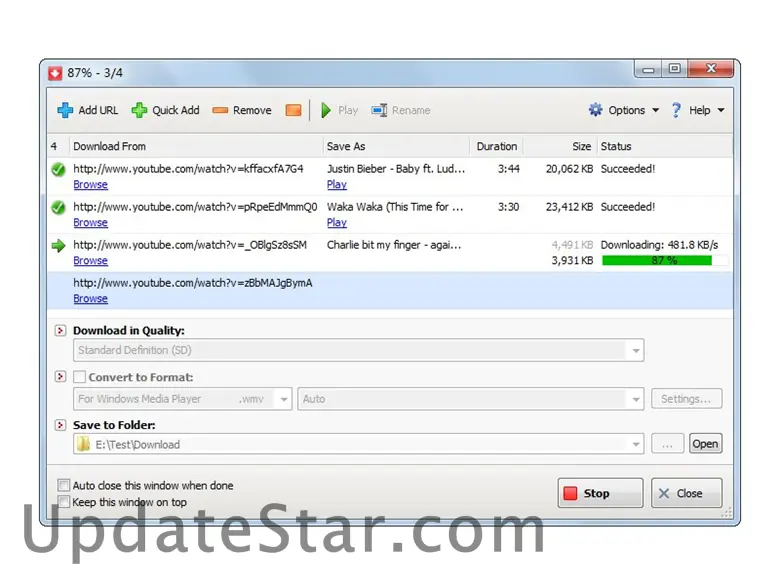The width and height of the screenshot is (780, 585).
Task: Click Play link under Waka Waka file
Action: pos(337,222)
